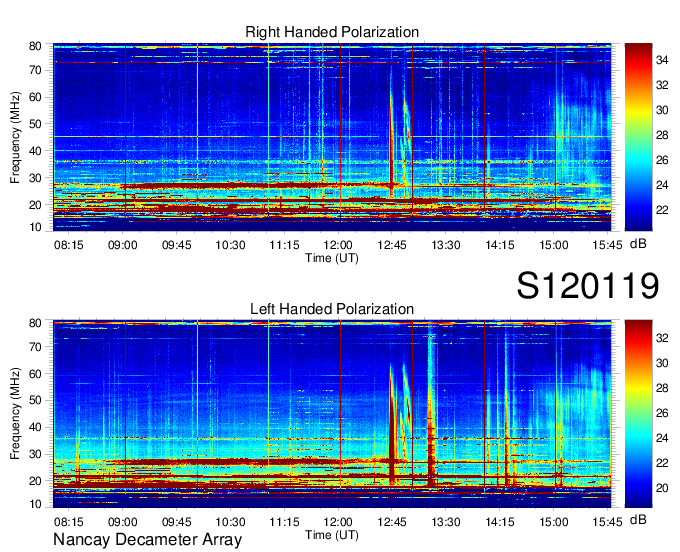This screenshot has width=680, height=552.
Task: Click 24 dB value on Left Handed colorbar
Action: point(662,438)
